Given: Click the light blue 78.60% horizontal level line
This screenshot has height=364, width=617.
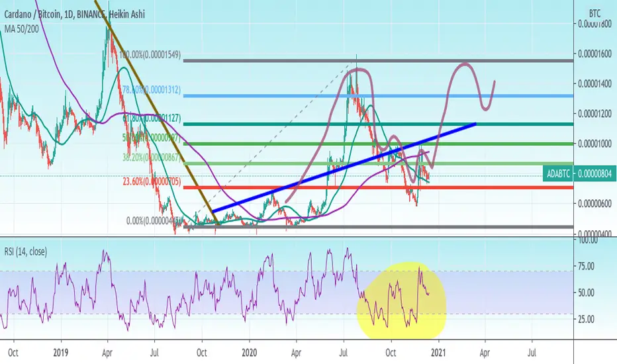Looking at the screenshot, I should pyautogui.click(x=378, y=96).
